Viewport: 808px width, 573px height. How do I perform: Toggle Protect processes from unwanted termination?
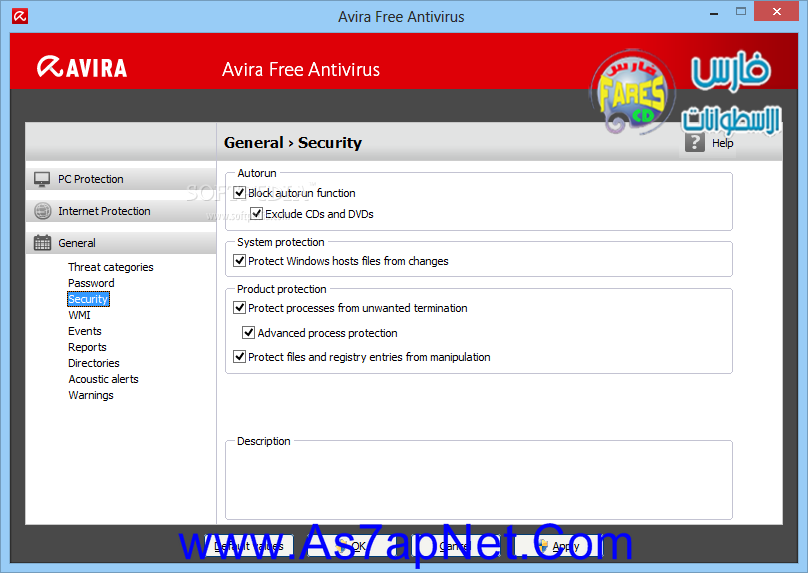(x=240, y=308)
